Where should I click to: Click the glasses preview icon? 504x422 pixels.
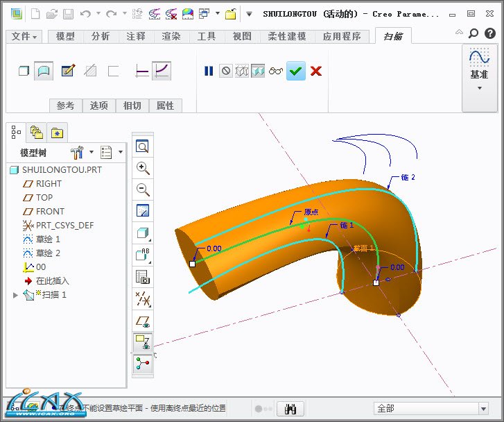(276, 71)
